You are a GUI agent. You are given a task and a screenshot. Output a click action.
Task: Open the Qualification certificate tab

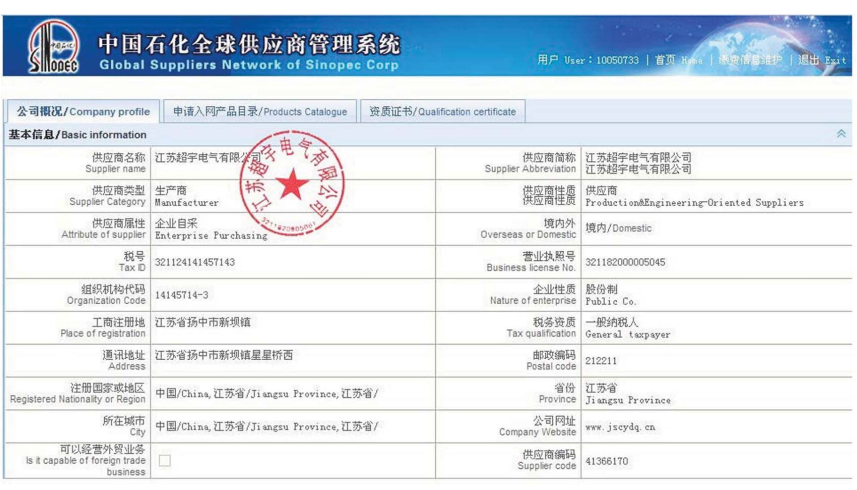pos(442,112)
